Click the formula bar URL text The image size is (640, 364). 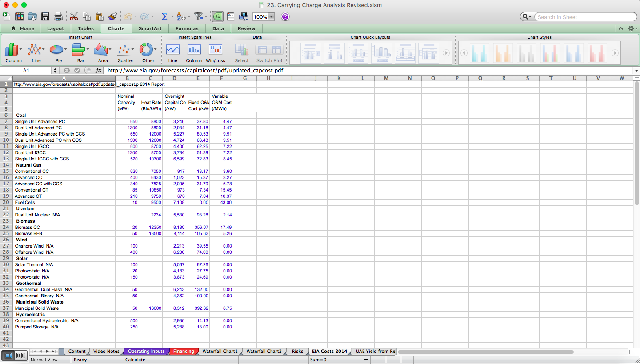point(195,70)
